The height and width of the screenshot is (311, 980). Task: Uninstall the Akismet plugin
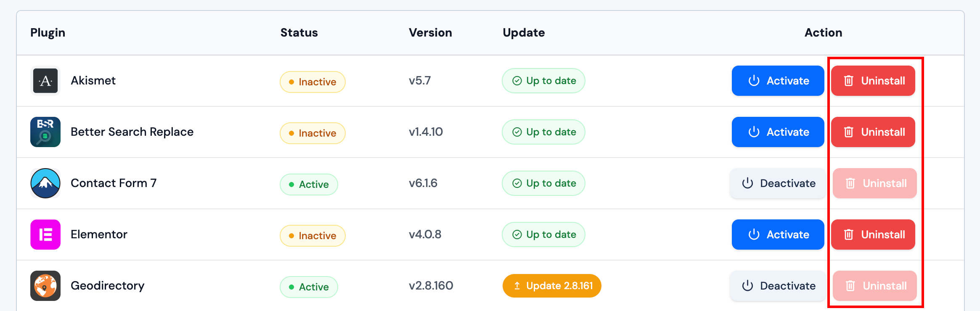pos(873,81)
